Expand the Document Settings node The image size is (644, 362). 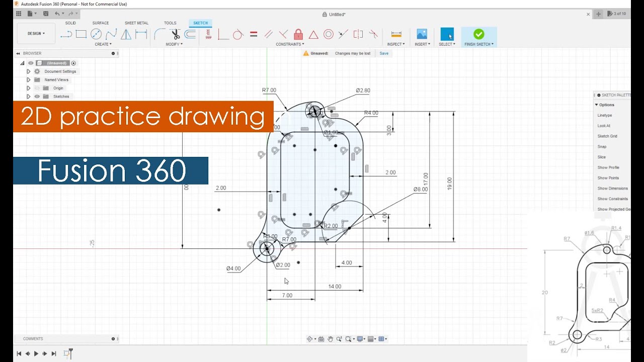coord(29,71)
